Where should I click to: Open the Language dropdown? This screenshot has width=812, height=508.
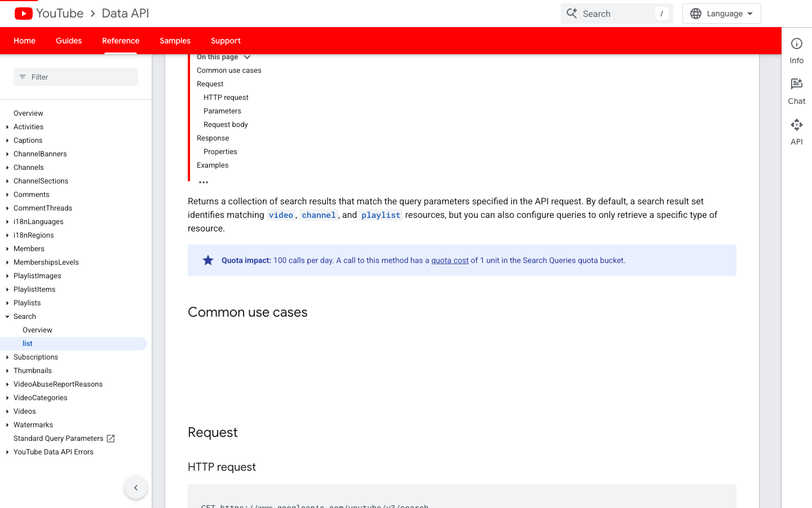tap(722, 14)
